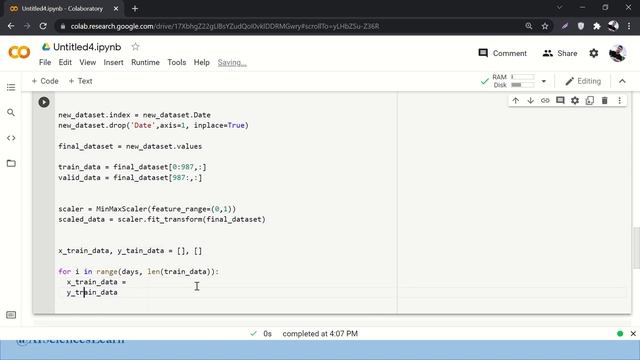Open Chrome three-dot menu
This screenshot has height=360, width=640.
pos(629,26)
